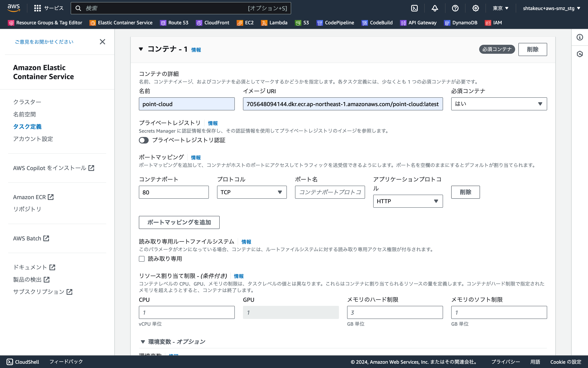Click the イメージ URI input field
Screen dimensions: 588x368
coord(343,104)
